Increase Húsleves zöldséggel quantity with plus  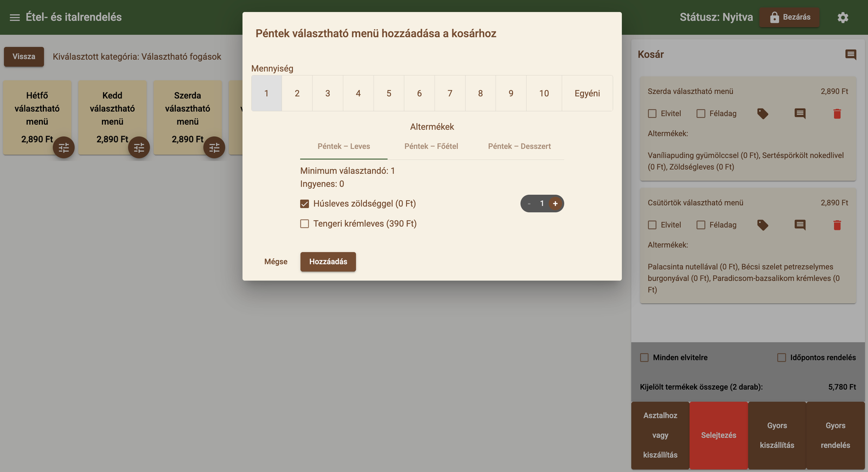pos(555,203)
